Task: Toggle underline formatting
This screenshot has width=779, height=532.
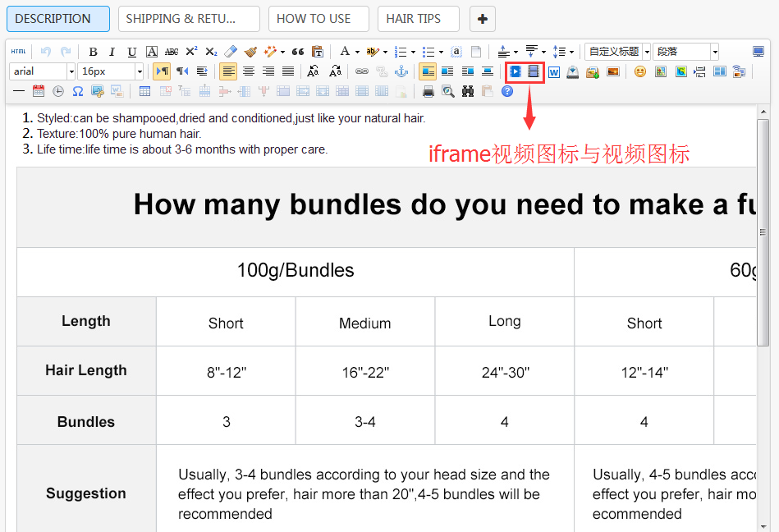Action: (131, 51)
